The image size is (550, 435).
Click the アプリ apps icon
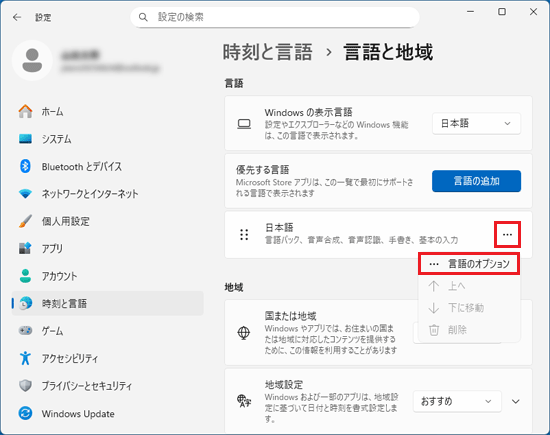(x=25, y=248)
